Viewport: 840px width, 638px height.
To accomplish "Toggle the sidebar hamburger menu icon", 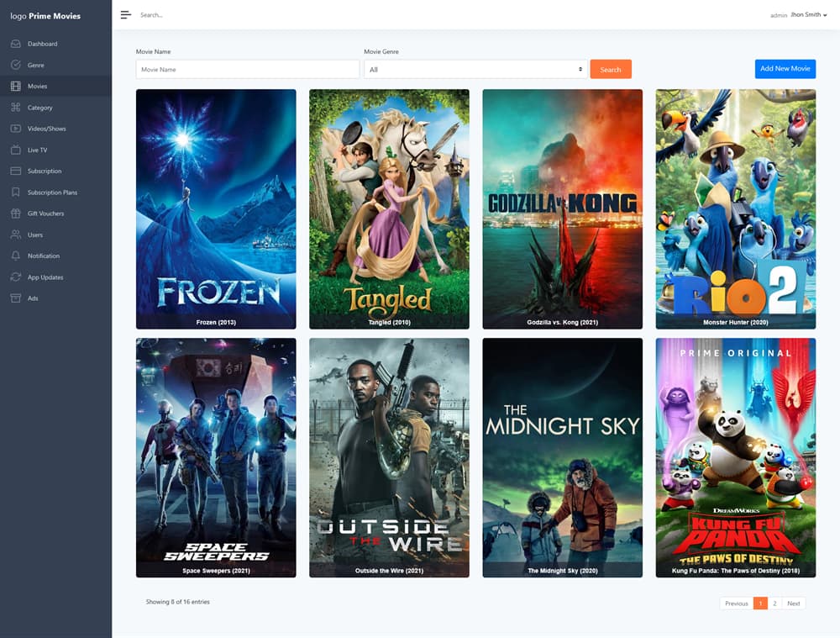I will point(125,15).
